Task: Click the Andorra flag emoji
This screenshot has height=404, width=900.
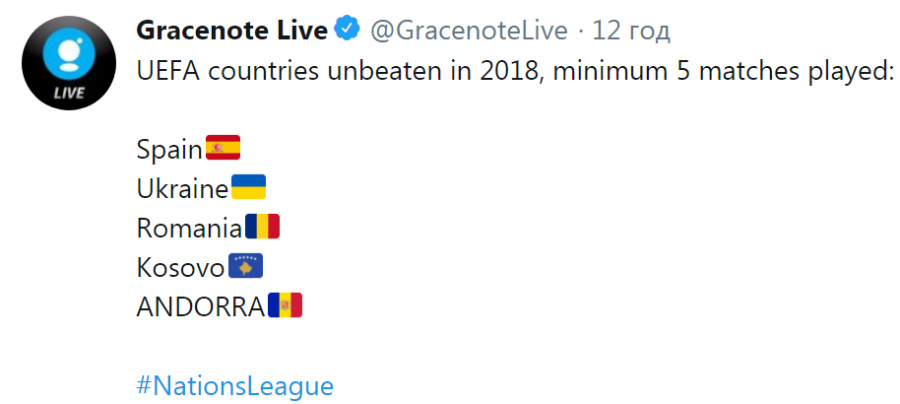Action: 285,305
